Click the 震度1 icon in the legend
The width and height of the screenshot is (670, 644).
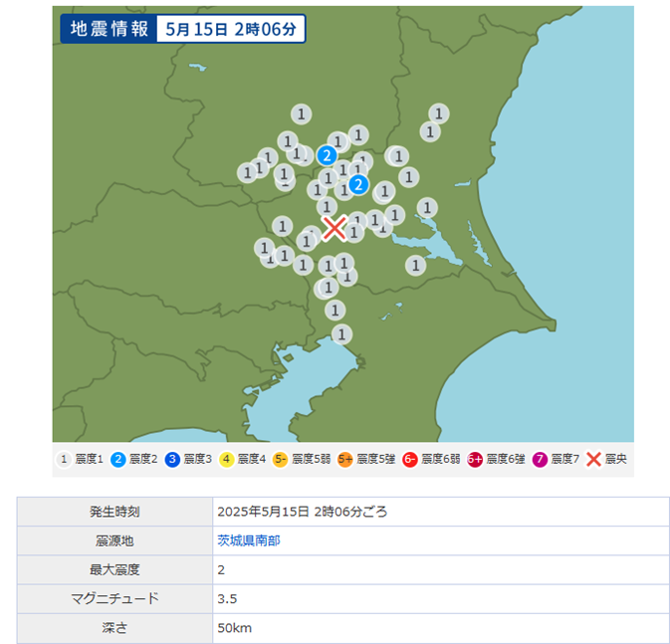coord(64,459)
